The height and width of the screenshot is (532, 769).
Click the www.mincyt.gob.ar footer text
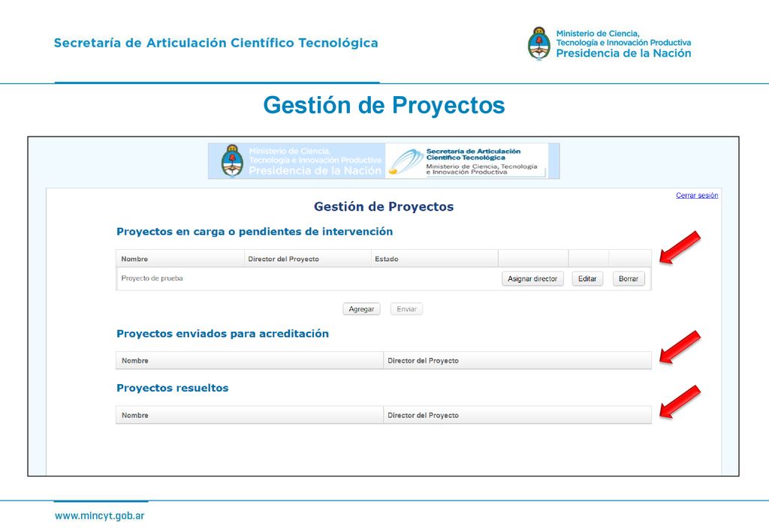[100, 515]
